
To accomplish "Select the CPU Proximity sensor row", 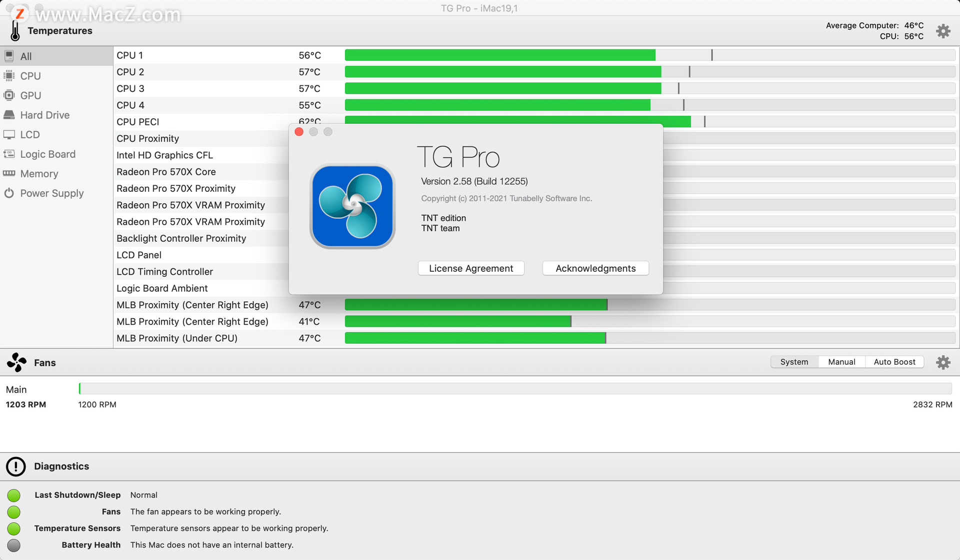I will click(x=201, y=138).
